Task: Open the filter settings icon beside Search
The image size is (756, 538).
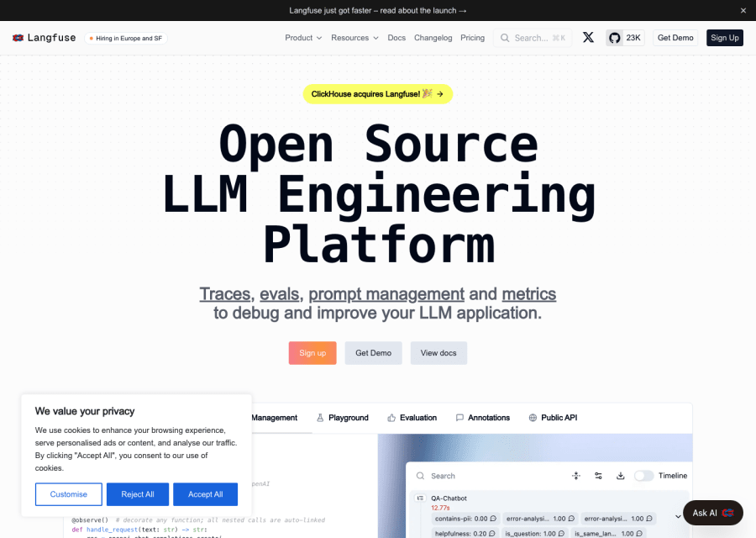Action: click(598, 476)
